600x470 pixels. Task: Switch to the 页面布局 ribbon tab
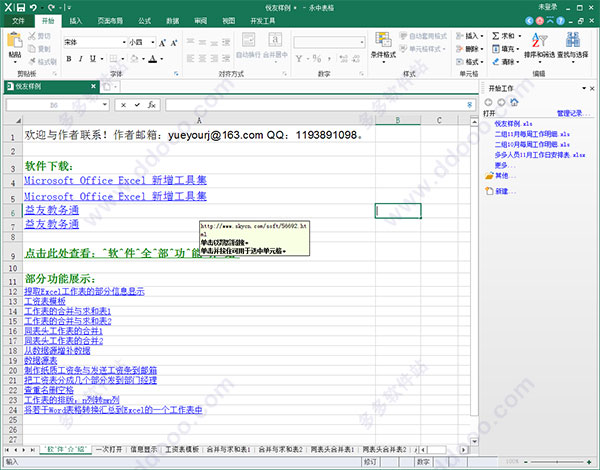click(110, 21)
